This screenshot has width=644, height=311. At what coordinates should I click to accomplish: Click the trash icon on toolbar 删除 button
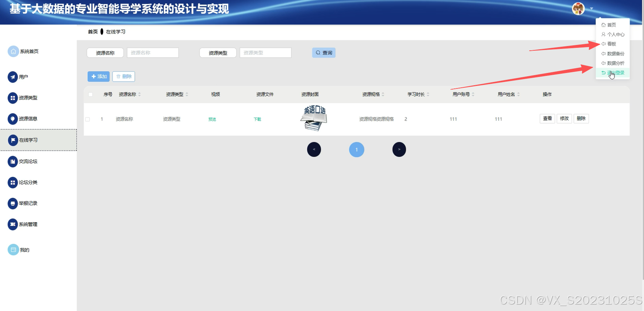pos(118,77)
